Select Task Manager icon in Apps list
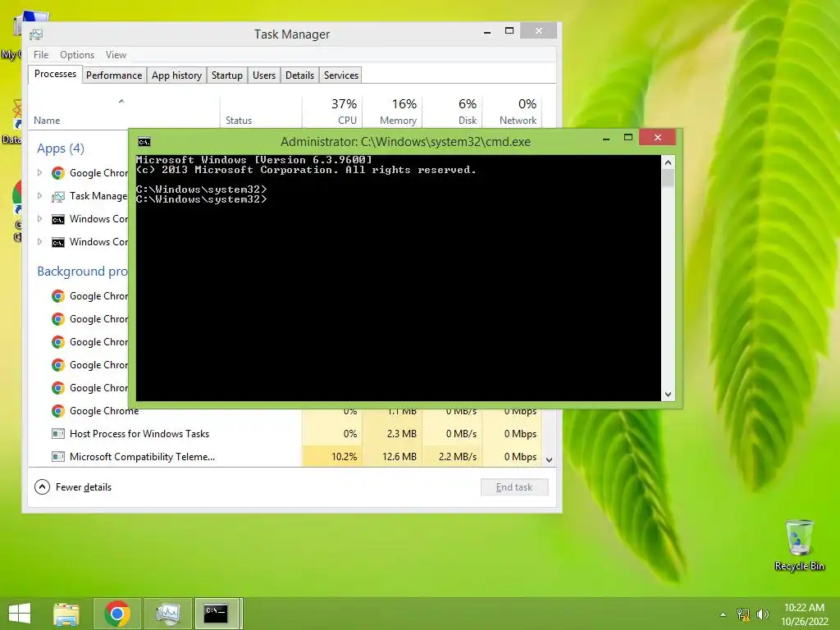Image resolution: width=840 pixels, height=630 pixels. [58, 196]
